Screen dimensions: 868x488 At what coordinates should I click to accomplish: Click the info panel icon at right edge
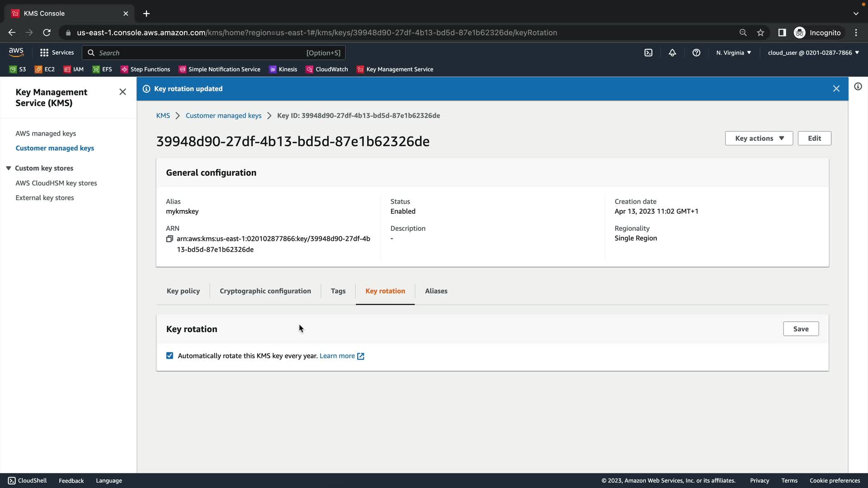coord(858,86)
